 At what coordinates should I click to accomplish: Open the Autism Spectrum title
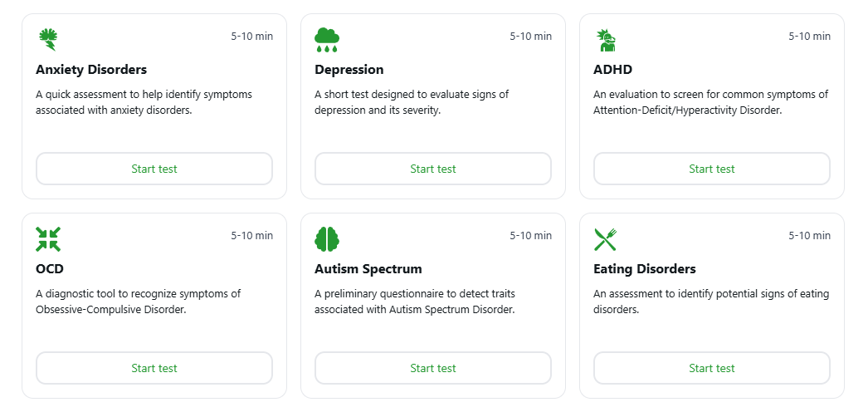click(368, 269)
